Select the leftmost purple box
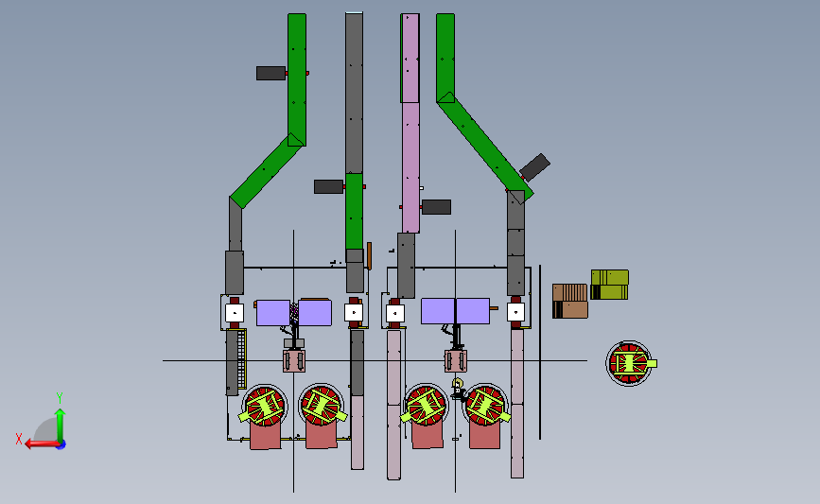 click(273, 313)
